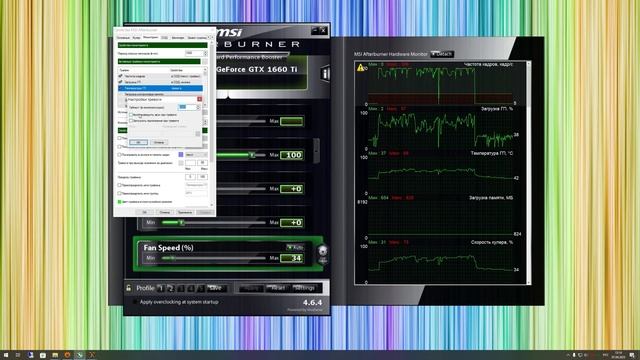This screenshot has height=360, width=640.
Task: Toggle fan speed Auto mode
Action: pyautogui.click(x=295, y=247)
